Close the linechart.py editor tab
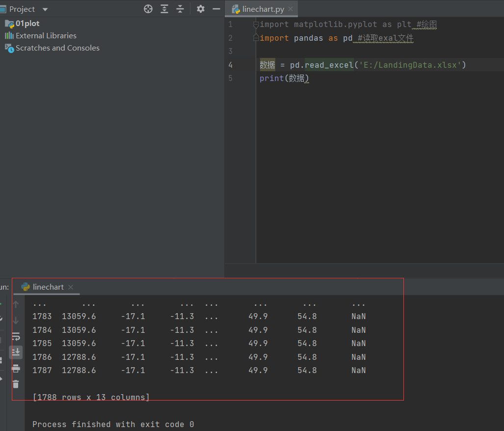504x431 pixels. point(290,8)
